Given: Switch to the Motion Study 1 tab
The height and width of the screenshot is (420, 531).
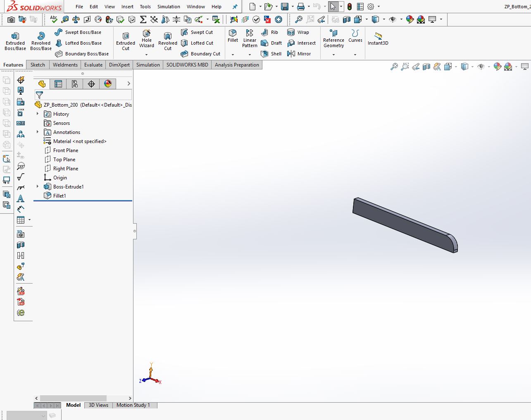Looking at the screenshot, I should coord(133,405).
